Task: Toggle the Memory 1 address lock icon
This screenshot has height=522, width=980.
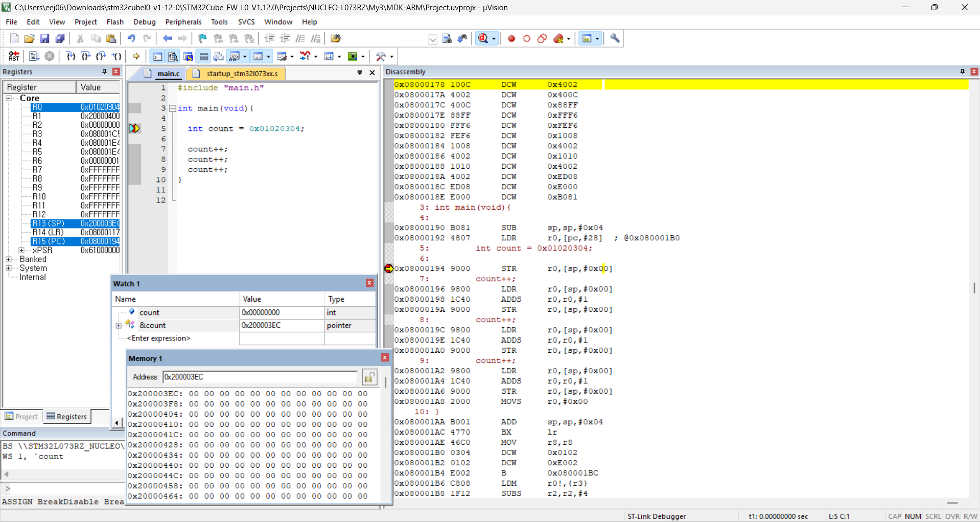Action: tap(369, 377)
